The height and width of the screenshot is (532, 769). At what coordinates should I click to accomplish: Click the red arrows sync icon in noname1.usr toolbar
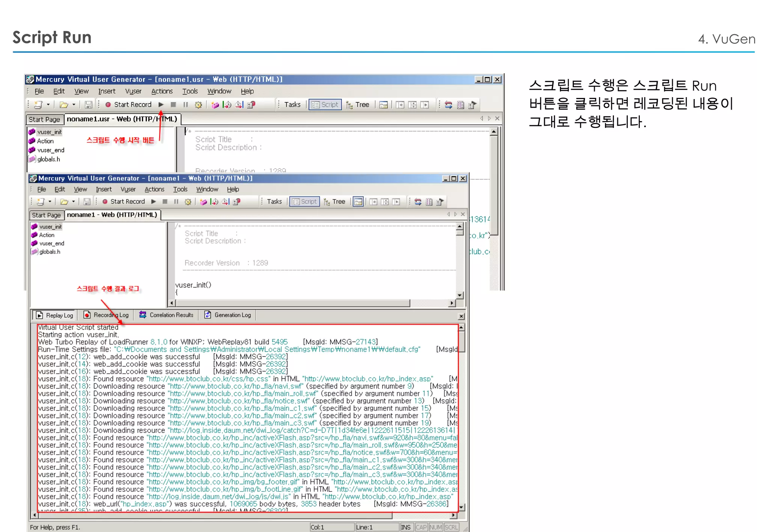pos(448,105)
